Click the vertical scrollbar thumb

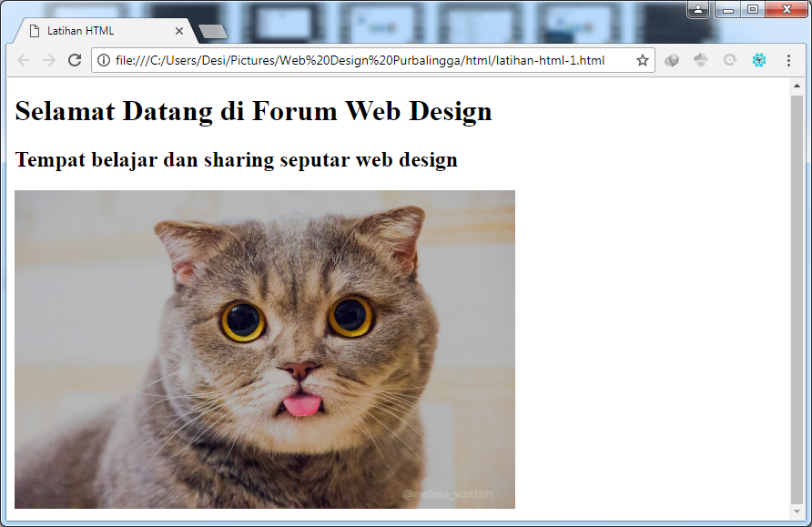click(797, 299)
